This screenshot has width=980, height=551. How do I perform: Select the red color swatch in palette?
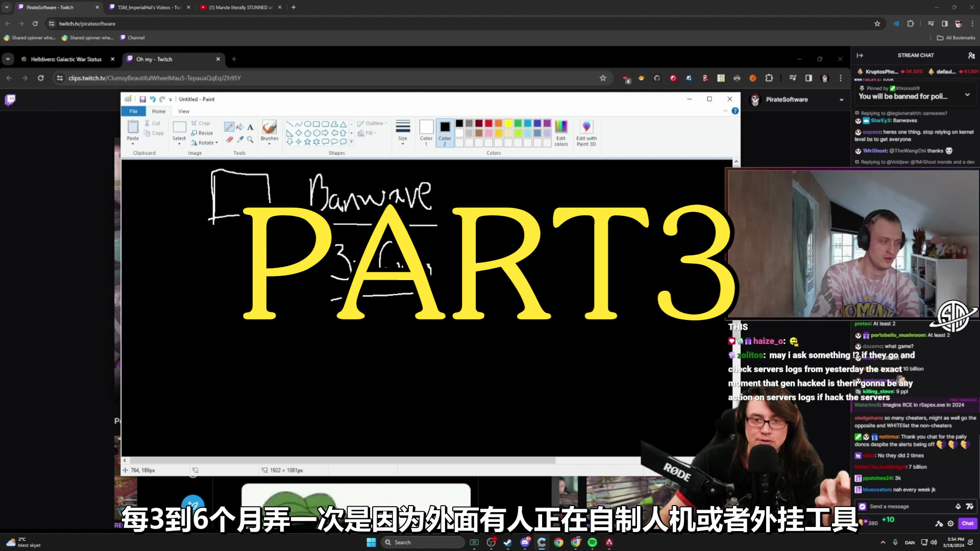click(x=488, y=123)
